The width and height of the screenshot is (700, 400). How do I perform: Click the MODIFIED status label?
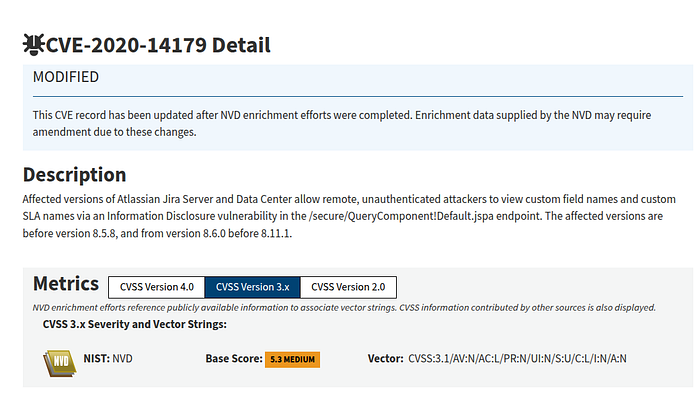(x=66, y=77)
